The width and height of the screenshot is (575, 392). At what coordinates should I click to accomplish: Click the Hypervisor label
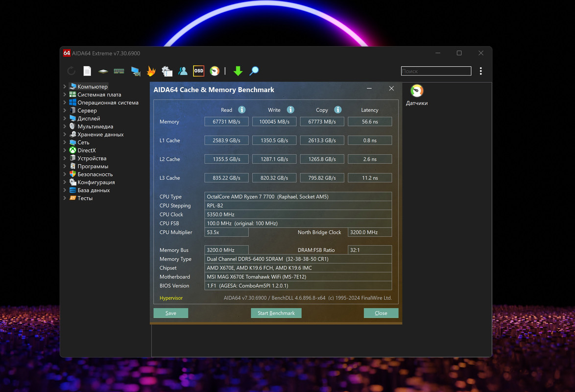tap(171, 298)
